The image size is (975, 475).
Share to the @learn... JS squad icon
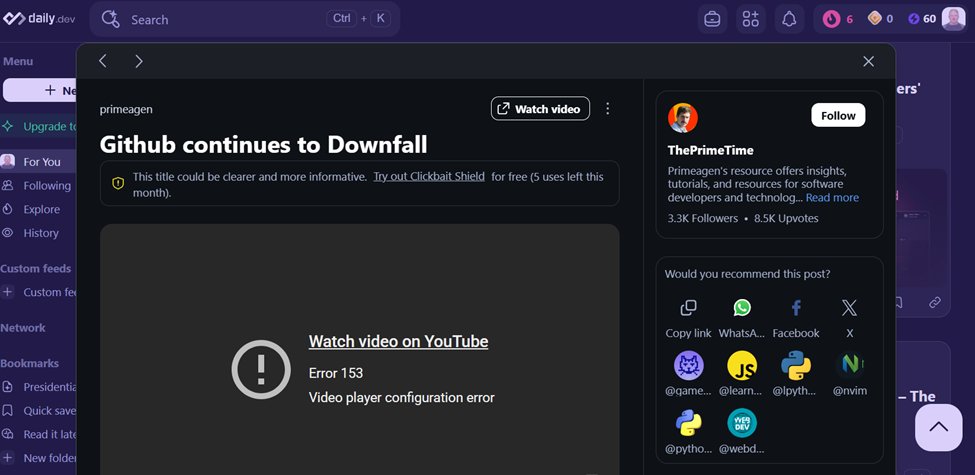[742, 366]
